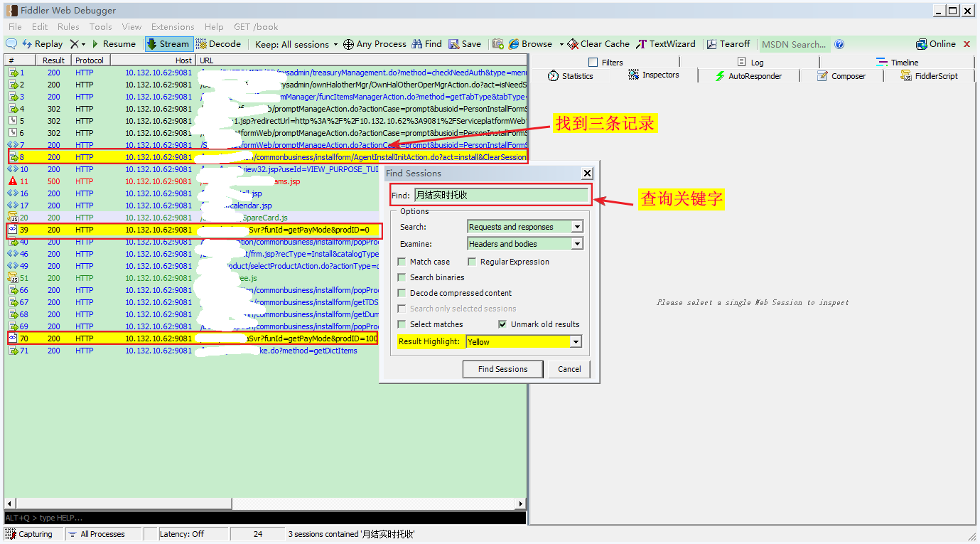The image size is (980, 544).
Task: Toggle the Stream mode button
Action: pyautogui.click(x=168, y=44)
